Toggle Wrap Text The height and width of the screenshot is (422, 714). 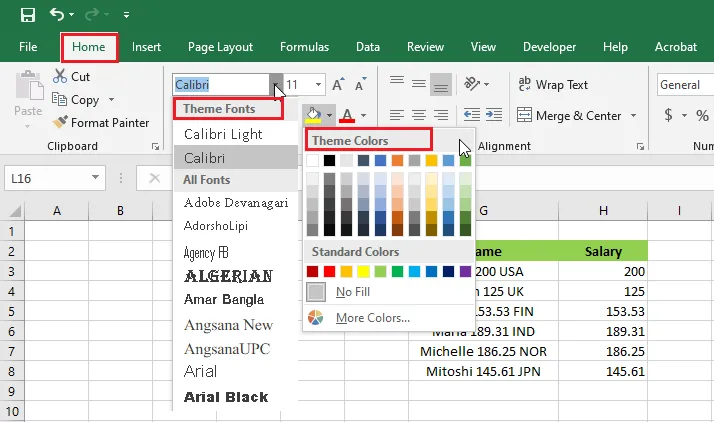[x=553, y=85]
